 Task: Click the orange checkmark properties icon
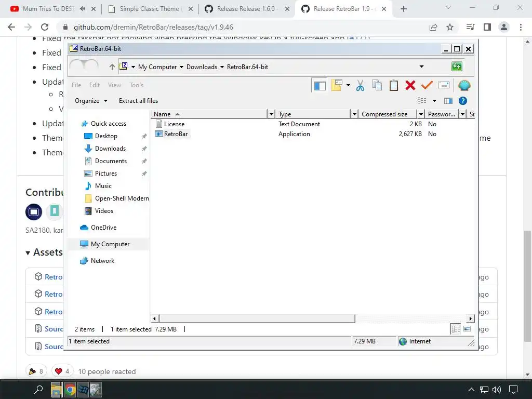pyautogui.click(x=427, y=85)
